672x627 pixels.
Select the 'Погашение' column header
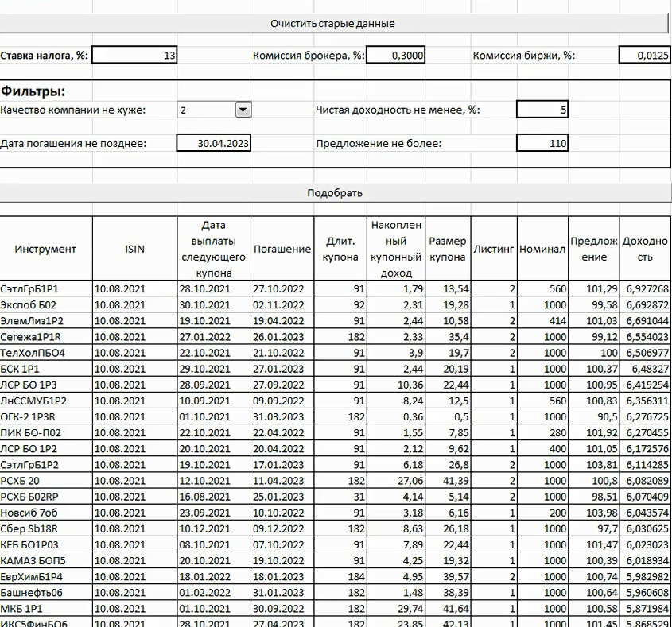coord(282,249)
